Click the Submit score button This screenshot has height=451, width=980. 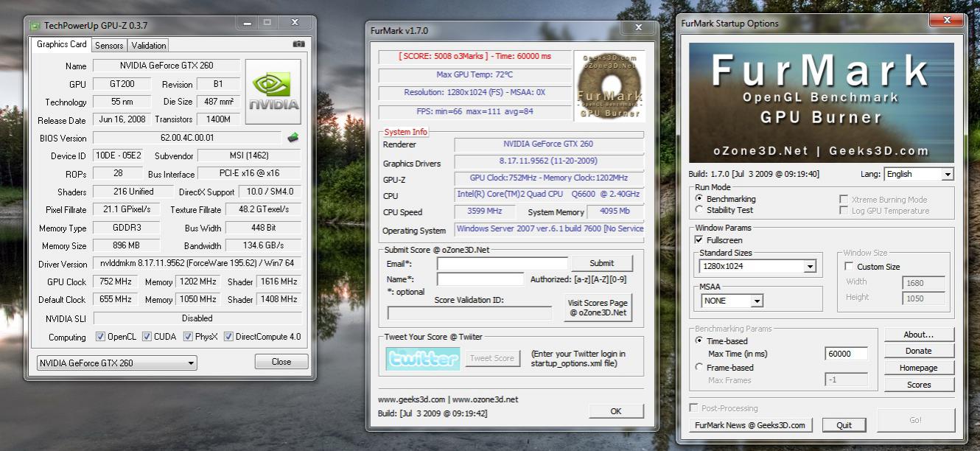coord(601,263)
